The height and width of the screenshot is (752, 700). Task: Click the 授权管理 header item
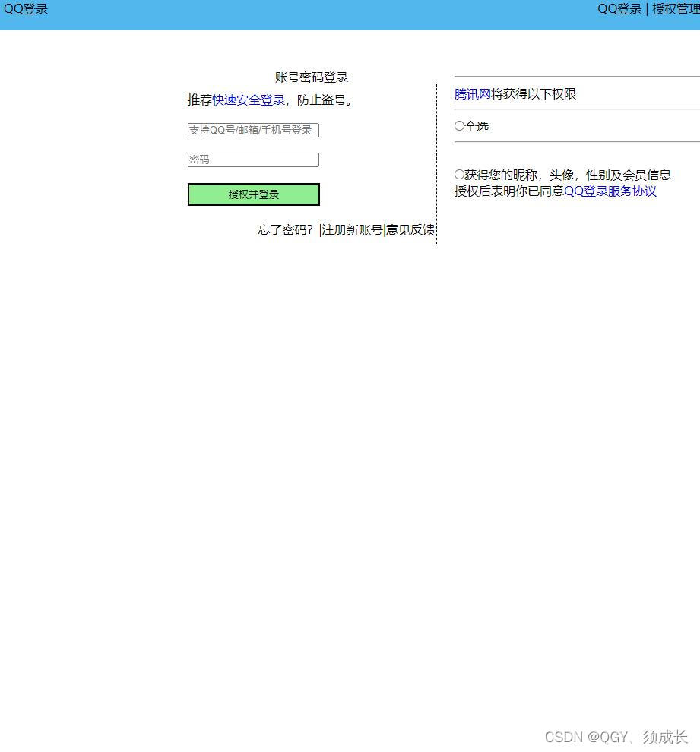676,9
